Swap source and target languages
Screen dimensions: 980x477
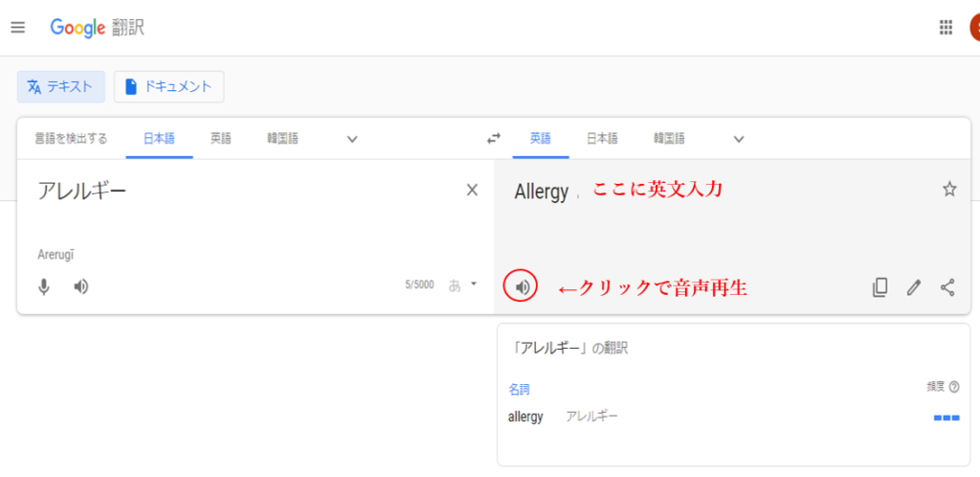(494, 138)
